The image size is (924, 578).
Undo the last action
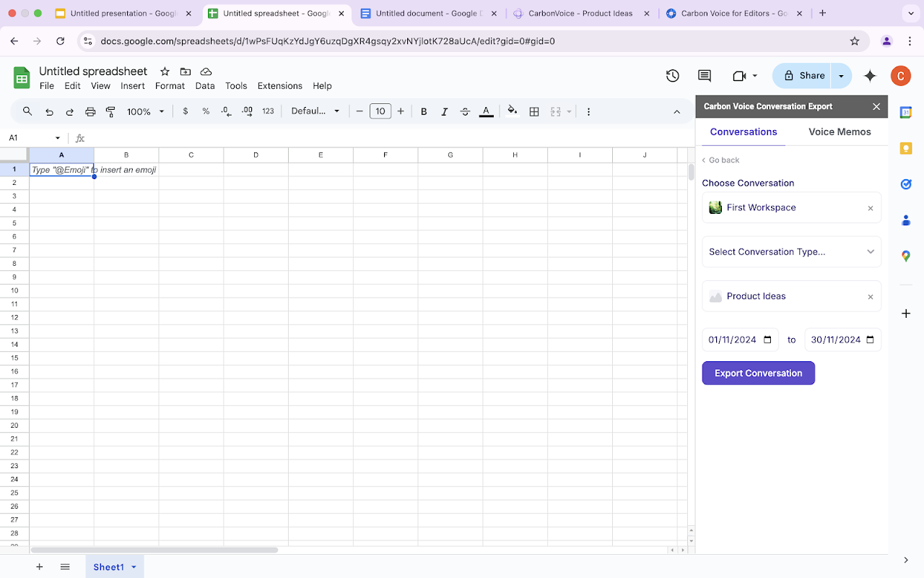point(49,112)
